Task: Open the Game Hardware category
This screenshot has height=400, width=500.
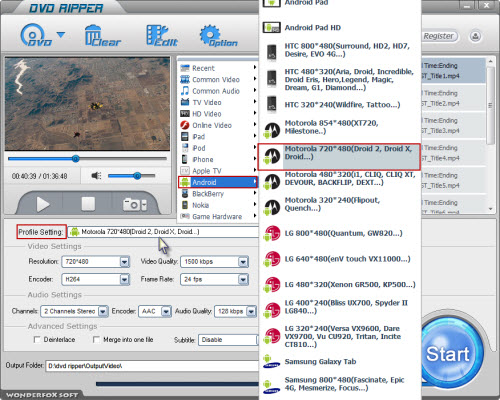Action: pyautogui.click(x=218, y=216)
